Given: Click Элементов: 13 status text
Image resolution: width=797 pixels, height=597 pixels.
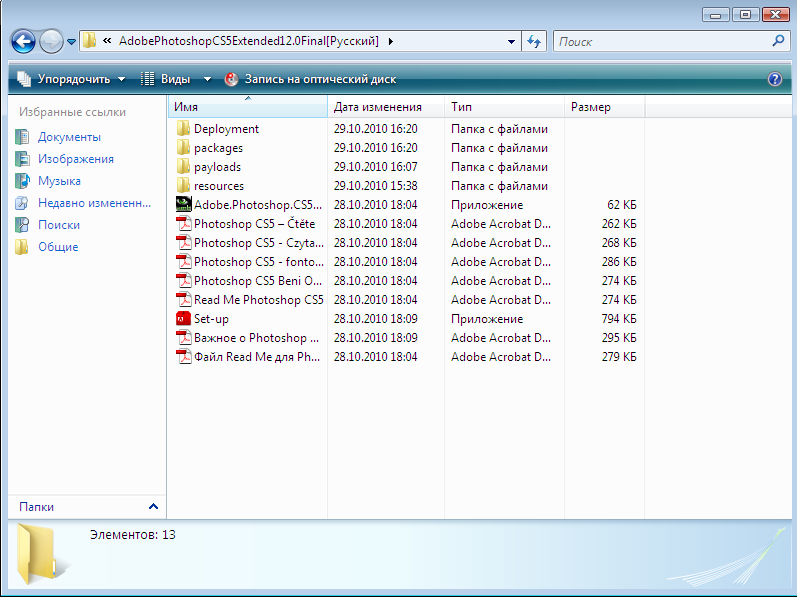Looking at the screenshot, I should [133, 535].
